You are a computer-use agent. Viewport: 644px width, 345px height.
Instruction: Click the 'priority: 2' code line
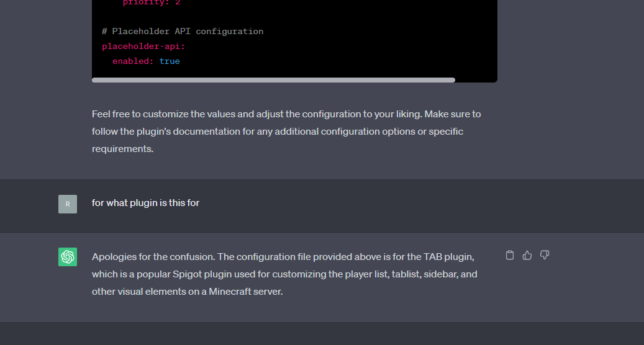pyautogui.click(x=152, y=3)
